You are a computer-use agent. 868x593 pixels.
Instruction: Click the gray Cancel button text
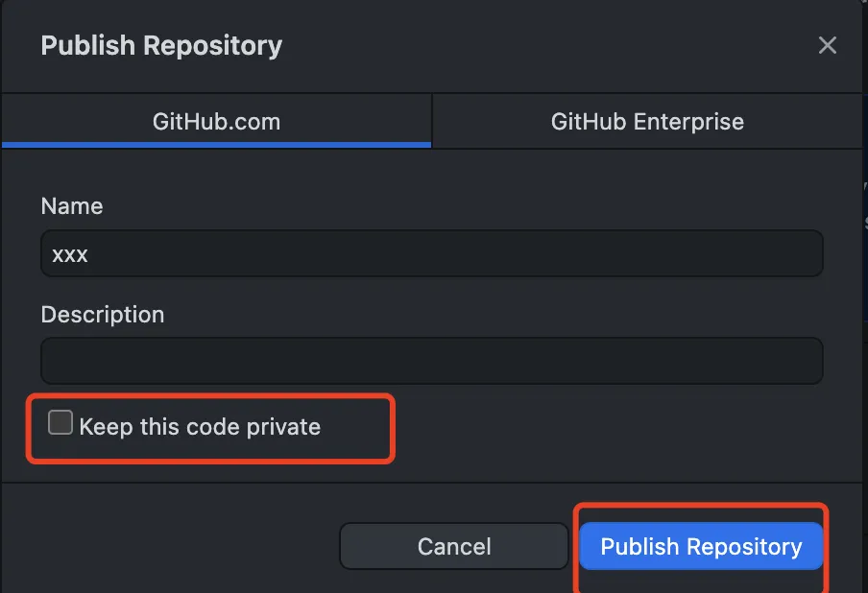pos(454,547)
